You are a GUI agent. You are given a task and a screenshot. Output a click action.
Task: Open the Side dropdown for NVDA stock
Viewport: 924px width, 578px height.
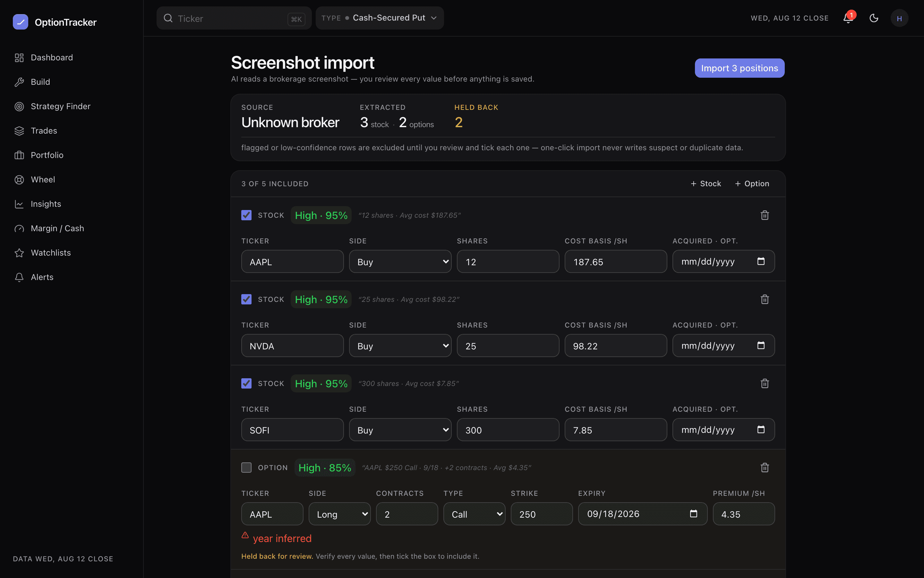point(400,346)
